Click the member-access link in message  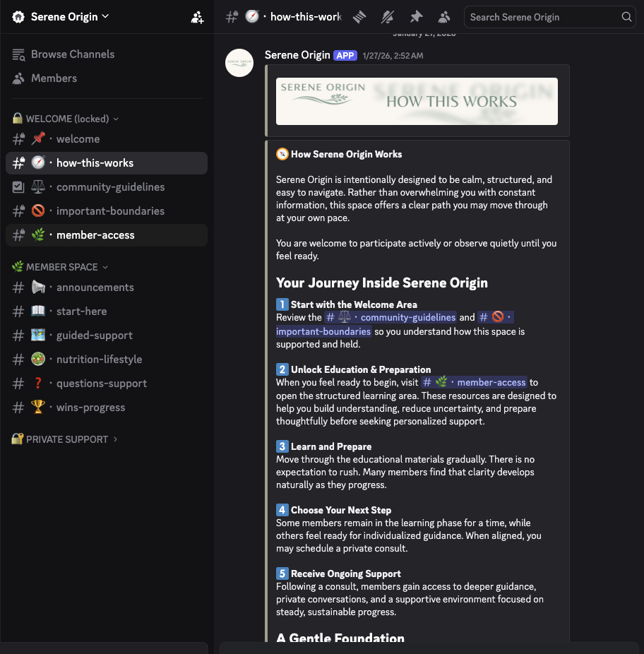[x=474, y=382]
